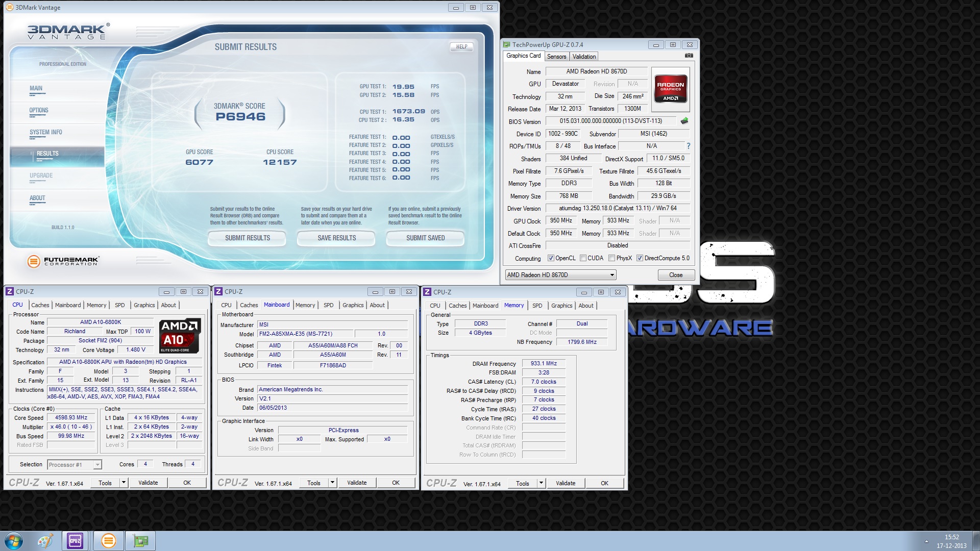The width and height of the screenshot is (980, 551).
Task: Click the Core Speed 4598.93 MHz value
Action: pos(71,417)
